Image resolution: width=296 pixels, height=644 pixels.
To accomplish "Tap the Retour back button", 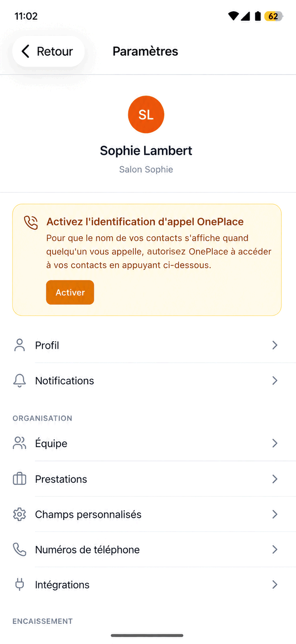I will [48, 51].
